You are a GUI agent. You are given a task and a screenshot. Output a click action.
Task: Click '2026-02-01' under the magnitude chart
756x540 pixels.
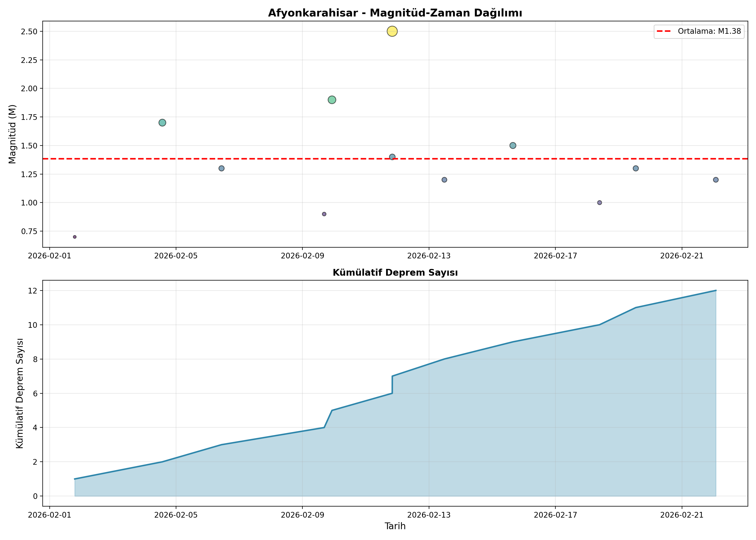coord(49,256)
